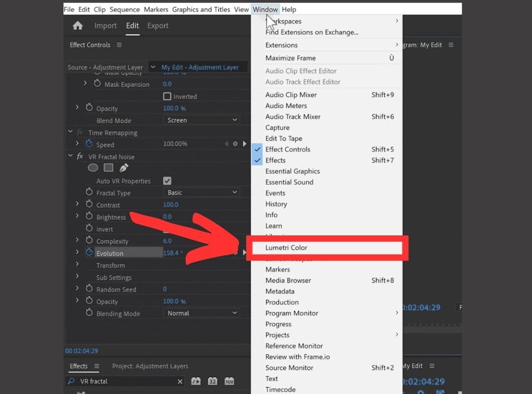Uncheck the Auto VR Properties checkbox

[167, 181]
